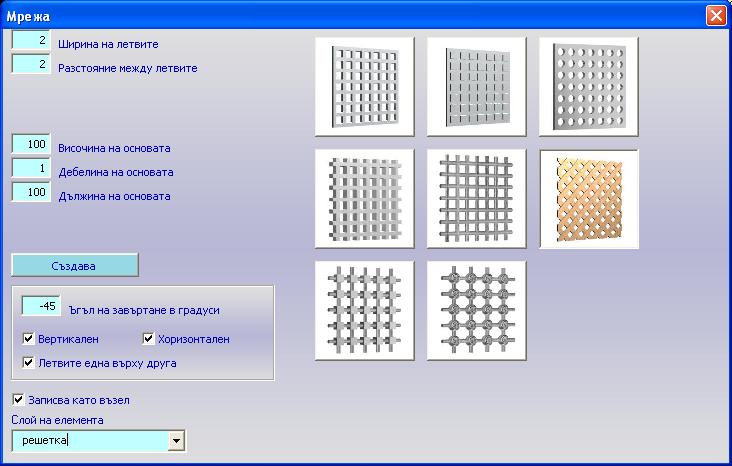Choose the woven wire mesh thumbnail
Image resolution: width=732 pixels, height=466 pixels.
[477, 199]
